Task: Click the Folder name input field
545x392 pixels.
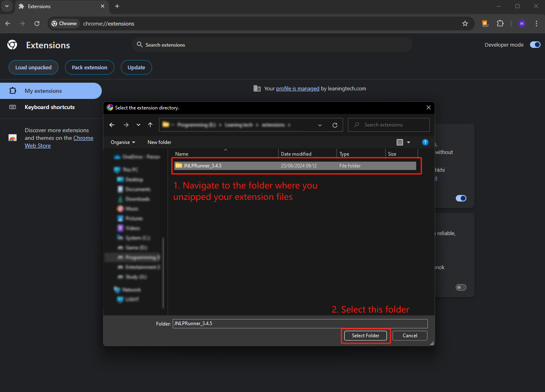Action: click(300, 323)
